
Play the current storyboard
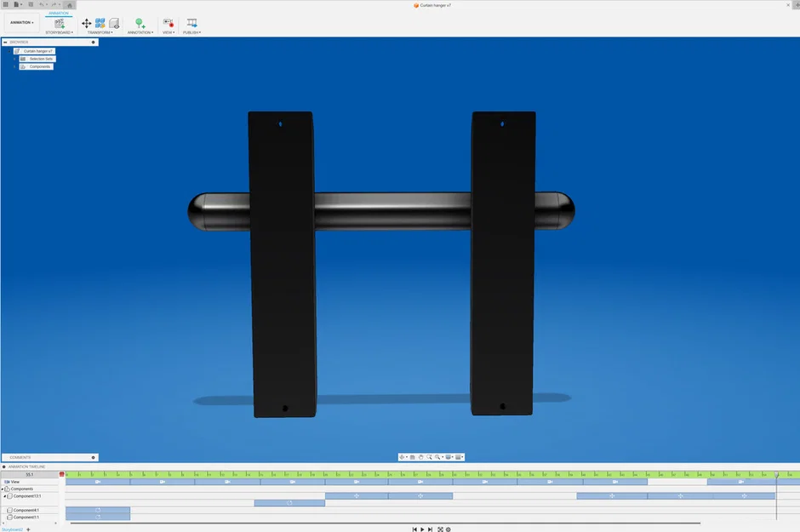click(x=422, y=529)
